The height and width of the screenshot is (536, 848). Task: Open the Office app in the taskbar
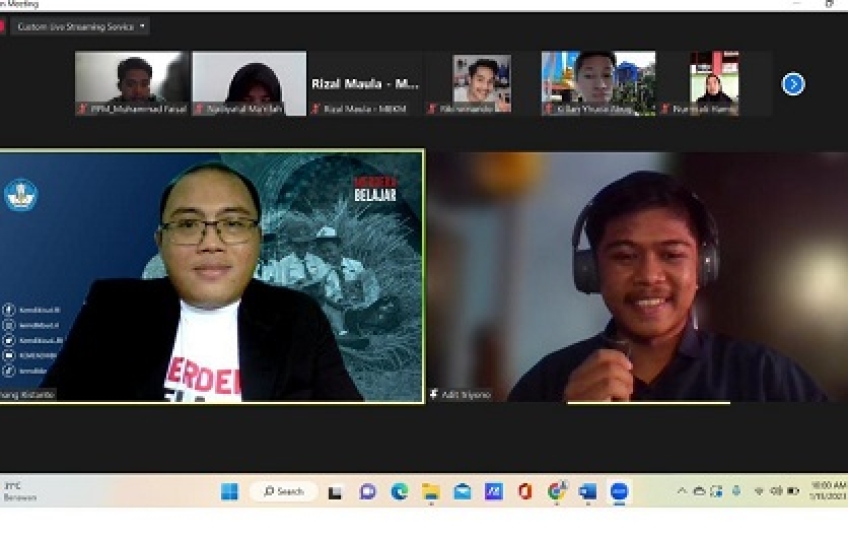pos(525,491)
